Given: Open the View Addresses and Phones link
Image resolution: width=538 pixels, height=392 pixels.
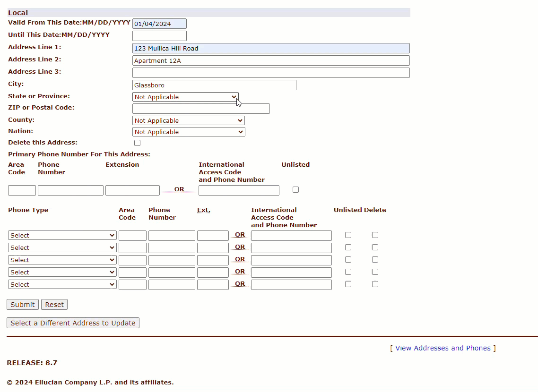Looking at the screenshot, I should click(443, 348).
